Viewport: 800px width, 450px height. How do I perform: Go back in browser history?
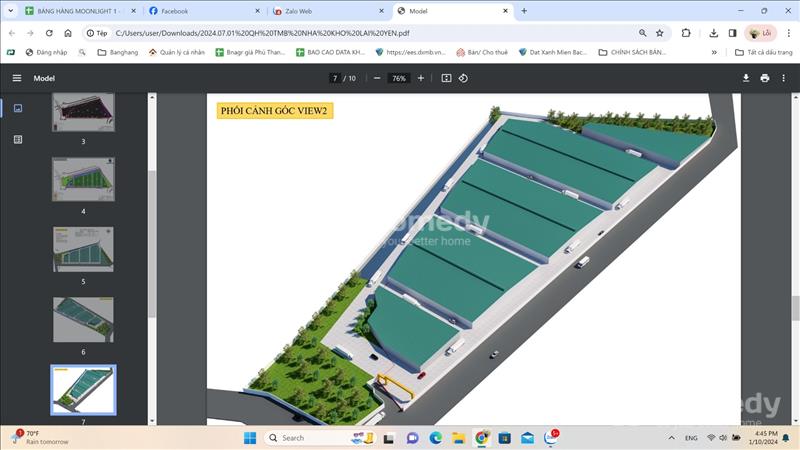[x=12, y=33]
